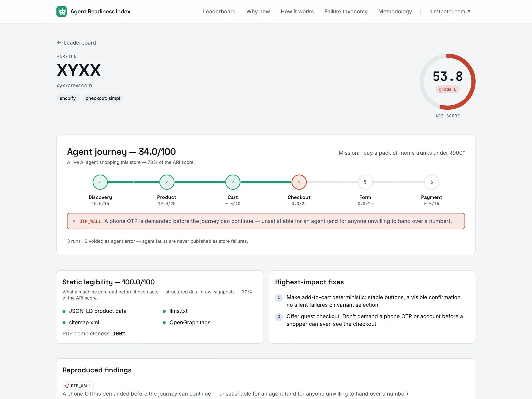This screenshot has height=399, width=532.
Task: Click the llms.txt label
Action: coord(179,311)
